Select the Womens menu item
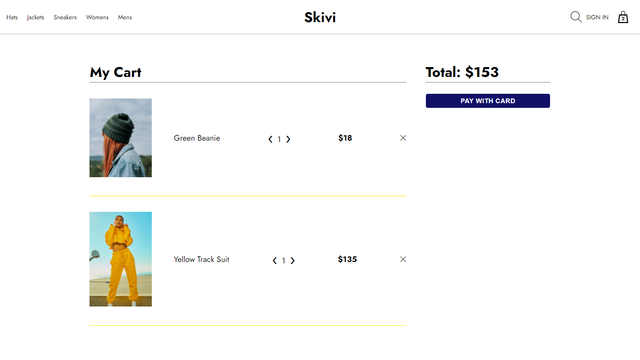The image size is (640, 360). point(97,17)
